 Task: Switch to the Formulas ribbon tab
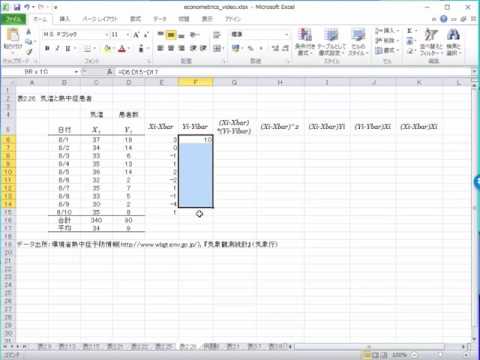135,19
